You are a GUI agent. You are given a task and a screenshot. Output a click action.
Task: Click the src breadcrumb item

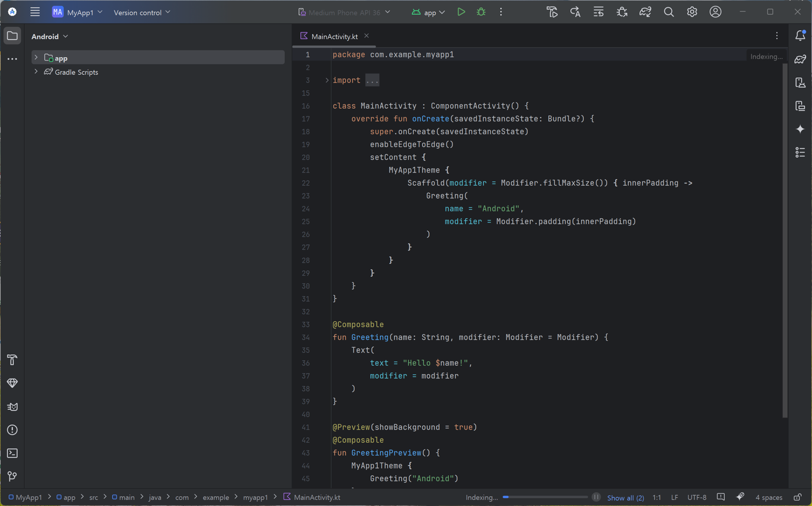93,497
